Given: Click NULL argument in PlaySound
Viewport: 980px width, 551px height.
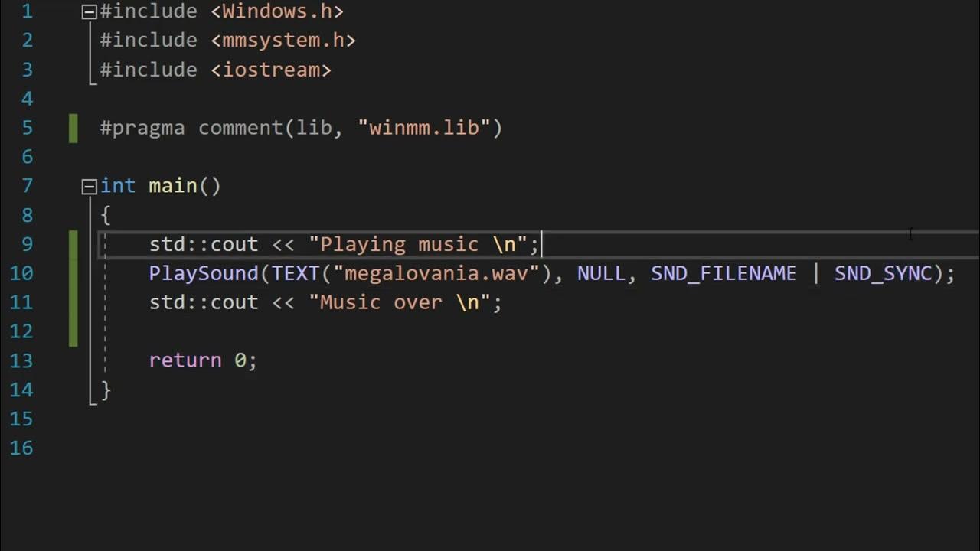Looking at the screenshot, I should click(601, 273).
